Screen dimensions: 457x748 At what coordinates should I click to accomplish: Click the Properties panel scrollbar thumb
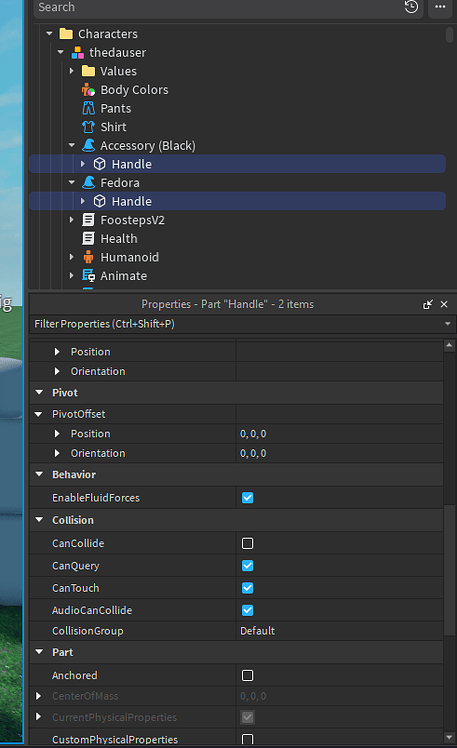tap(449, 570)
